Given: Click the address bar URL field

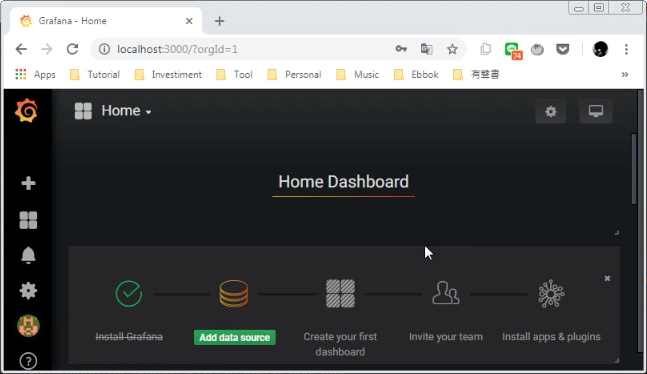Looking at the screenshot, I should tap(279, 49).
